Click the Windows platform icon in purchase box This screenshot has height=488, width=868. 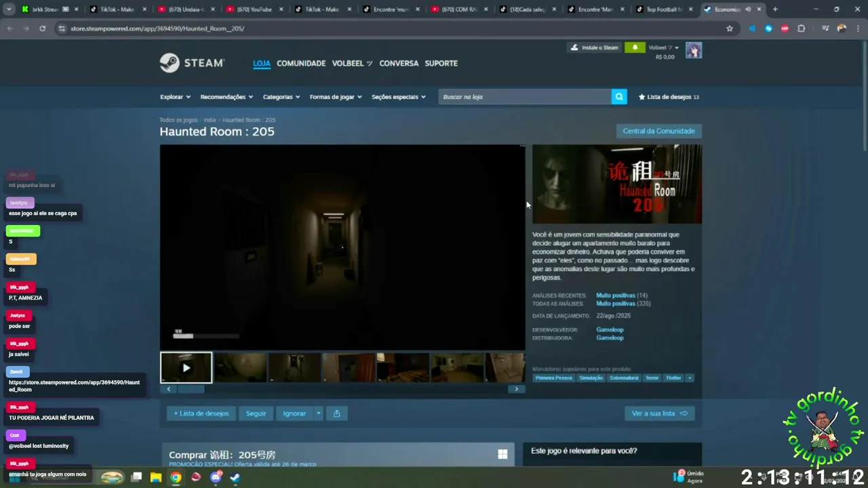pyautogui.click(x=502, y=454)
